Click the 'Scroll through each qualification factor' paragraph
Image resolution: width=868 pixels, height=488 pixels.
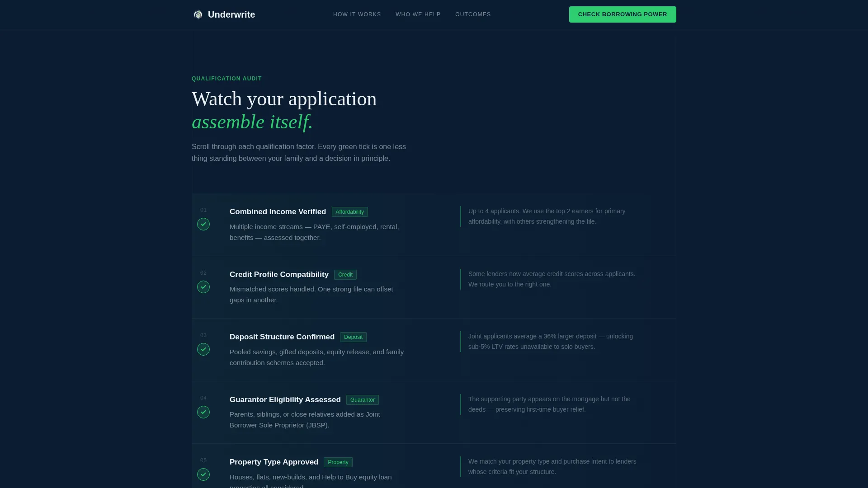click(299, 153)
